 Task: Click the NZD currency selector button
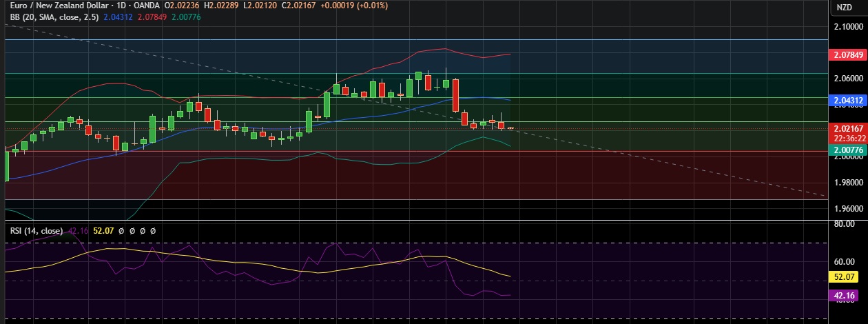(x=844, y=8)
